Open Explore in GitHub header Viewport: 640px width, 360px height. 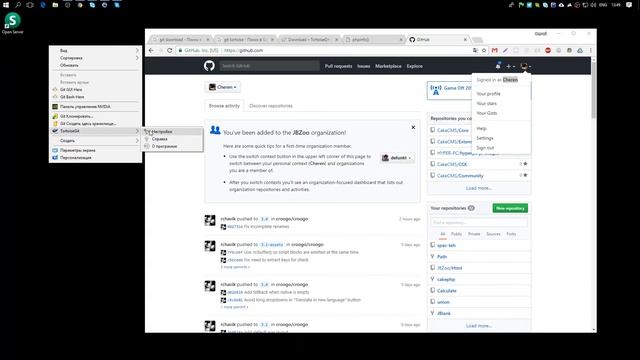click(x=415, y=66)
